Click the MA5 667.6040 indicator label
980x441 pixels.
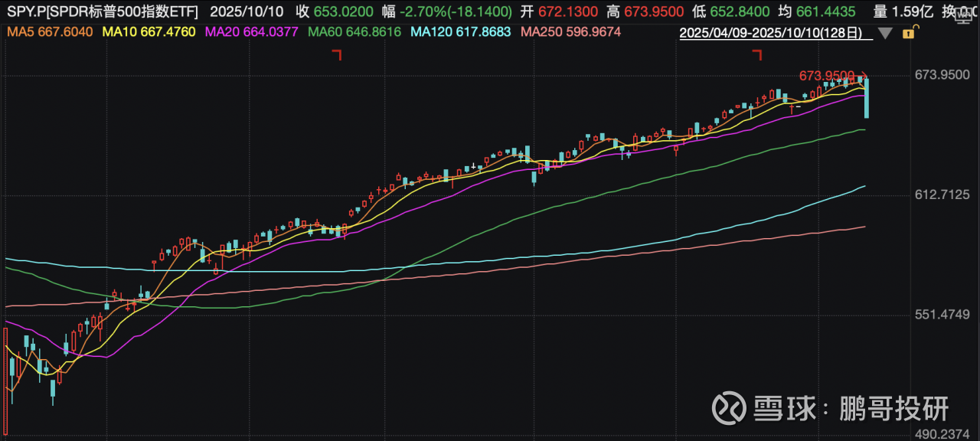[x=51, y=32]
